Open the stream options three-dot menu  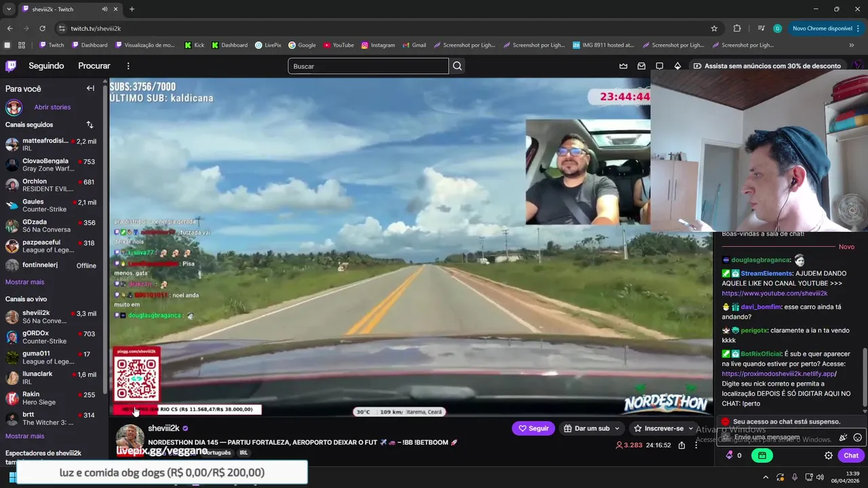pyautogui.click(x=696, y=445)
